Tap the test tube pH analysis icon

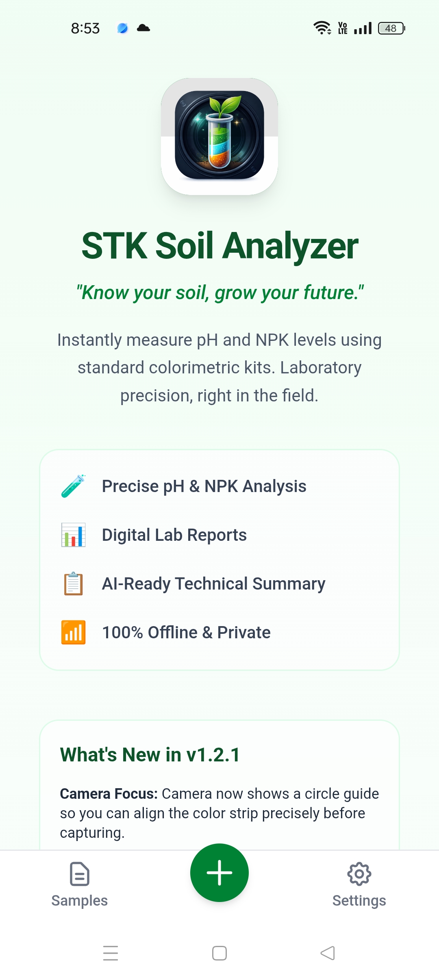click(73, 486)
